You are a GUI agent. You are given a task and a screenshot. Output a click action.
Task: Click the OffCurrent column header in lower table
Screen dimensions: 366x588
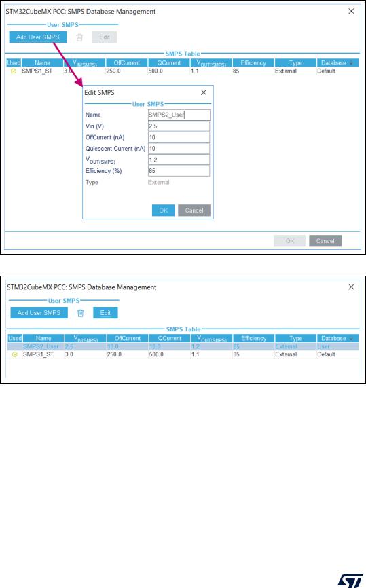pyautogui.click(x=128, y=338)
